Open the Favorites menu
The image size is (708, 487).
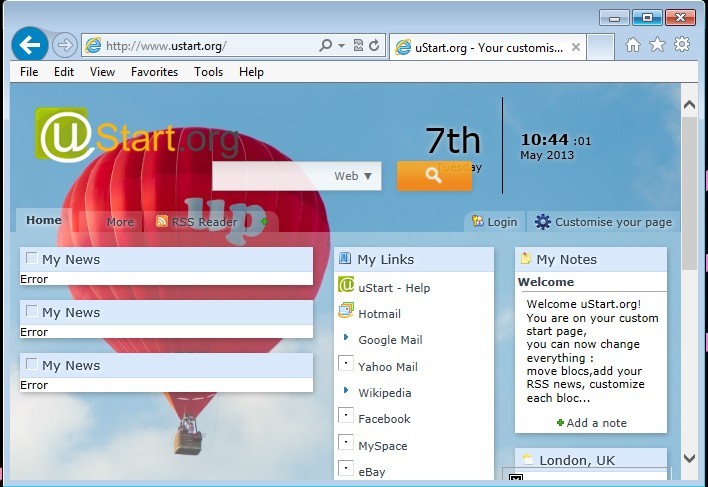(x=154, y=72)
